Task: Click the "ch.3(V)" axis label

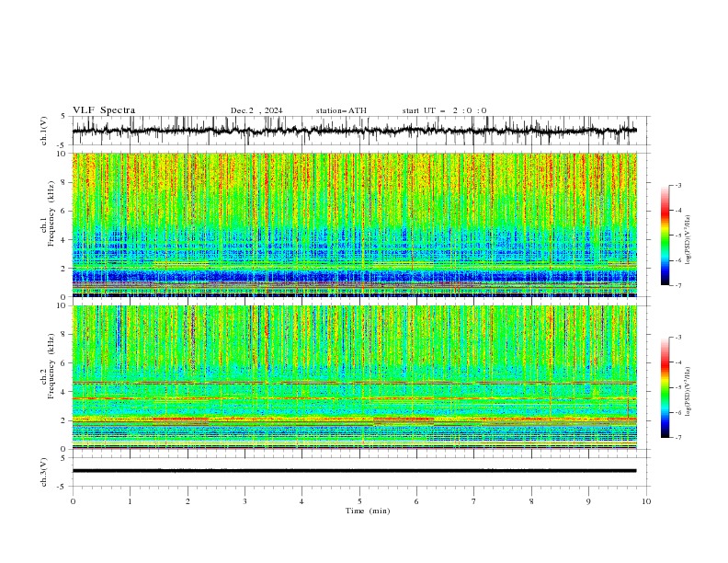Action: (x=44, y=473)
